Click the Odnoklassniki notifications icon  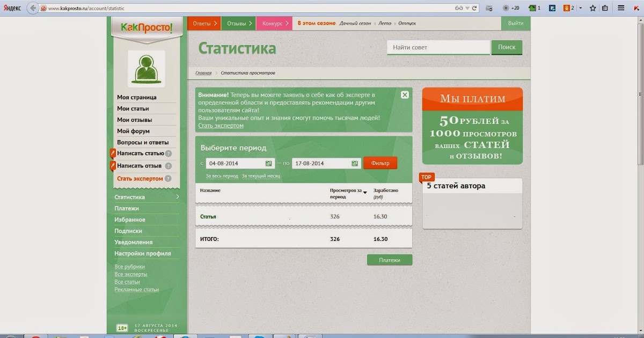(x=567, y=8)
